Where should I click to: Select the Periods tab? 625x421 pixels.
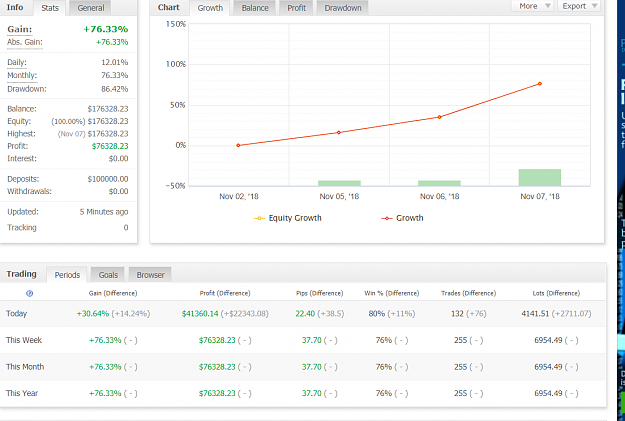pyautogui.click(x=67, y=275)
